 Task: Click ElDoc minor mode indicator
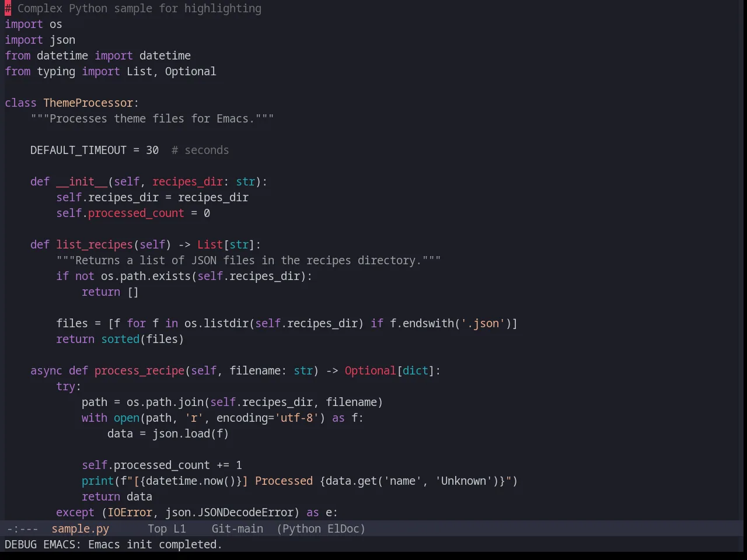[x=344, y=528]
